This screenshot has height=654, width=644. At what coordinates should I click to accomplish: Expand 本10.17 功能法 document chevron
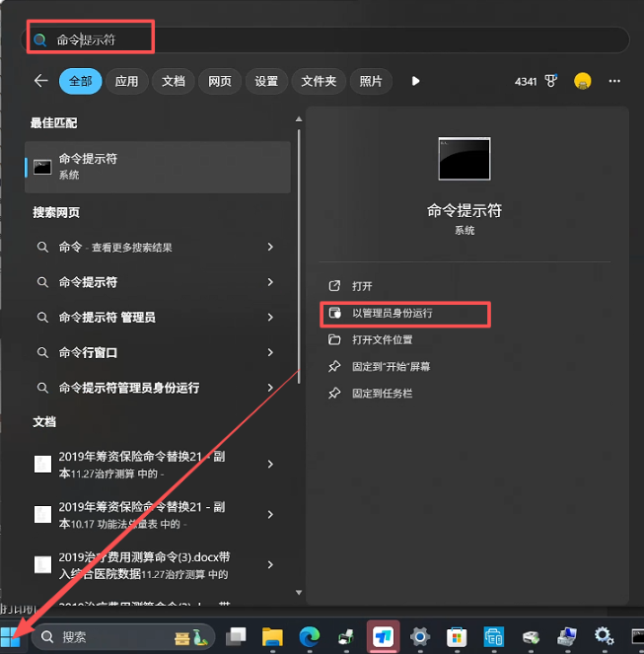tap(270, 514)
